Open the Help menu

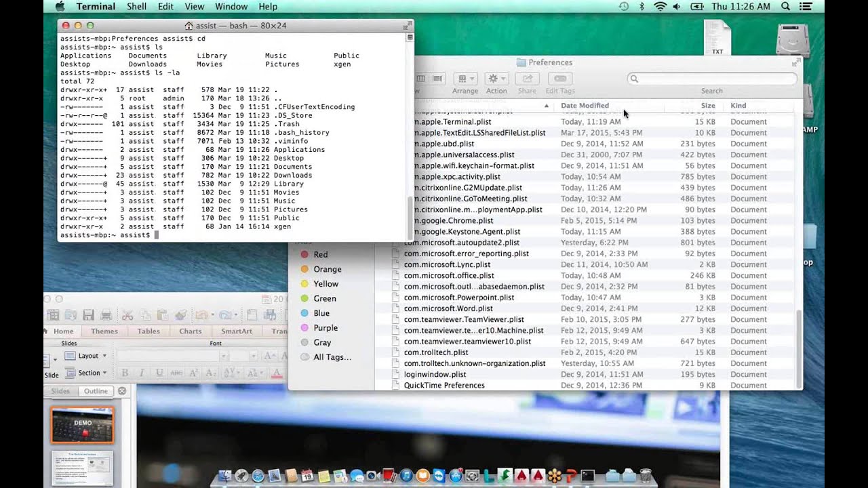click(x=268, y=6)
